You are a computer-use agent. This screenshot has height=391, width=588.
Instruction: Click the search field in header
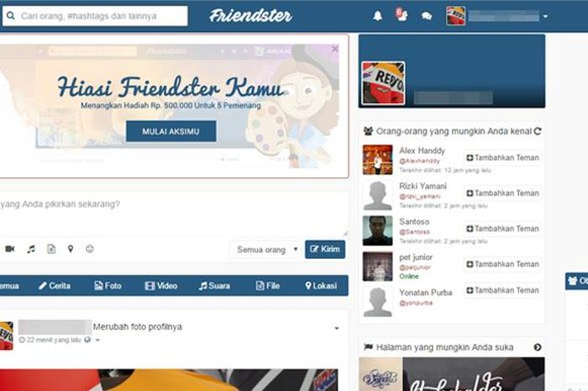(95, 16)
